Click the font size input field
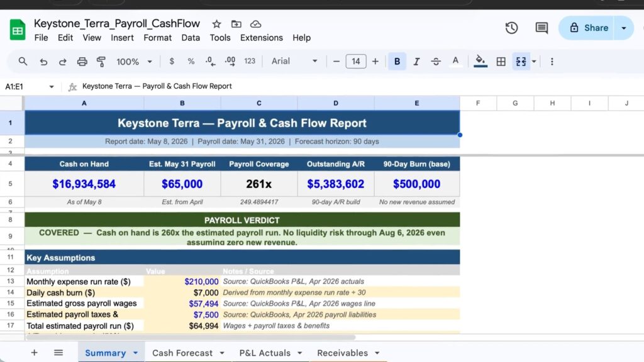 point(356,62)
